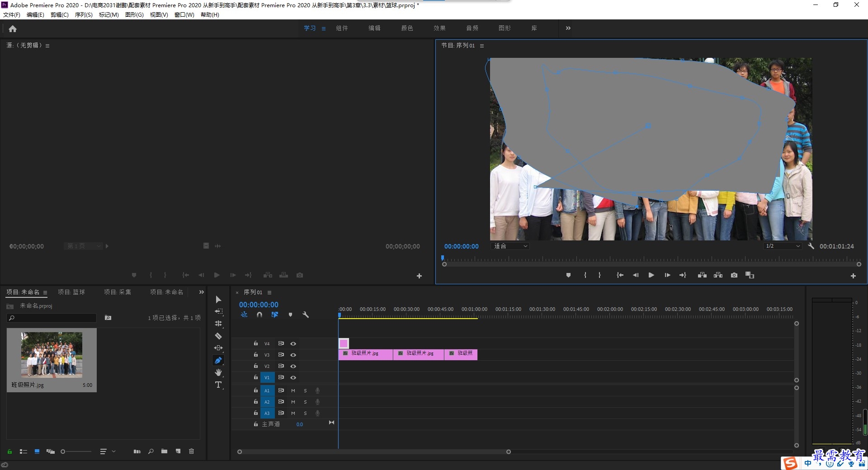Screen dimensions: 868x470
Task: Click new item in project panel
Action: click(178, 451)
